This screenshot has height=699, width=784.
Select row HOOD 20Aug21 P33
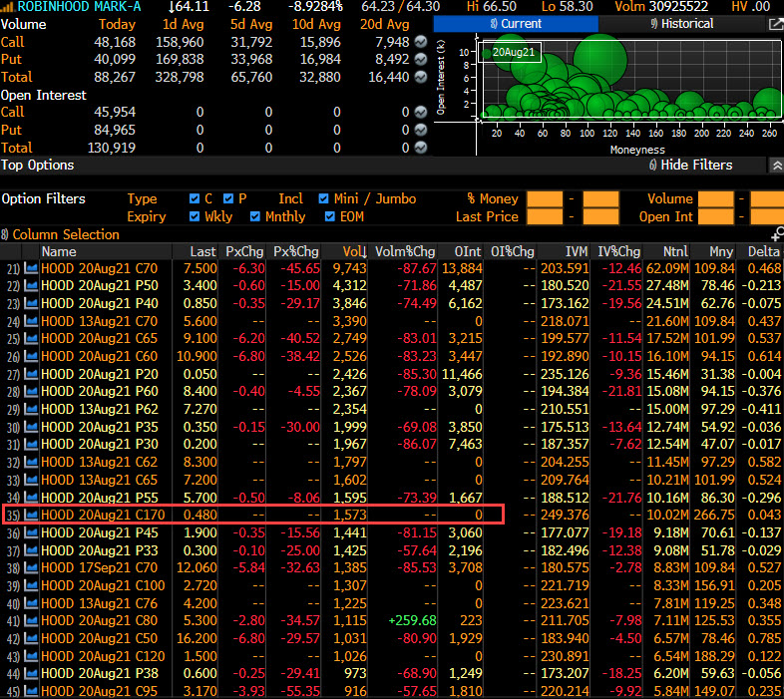point(392,550)
